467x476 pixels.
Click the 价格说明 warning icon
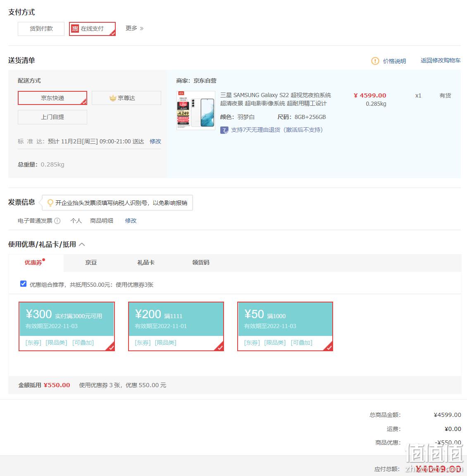(x=375, y=61)
